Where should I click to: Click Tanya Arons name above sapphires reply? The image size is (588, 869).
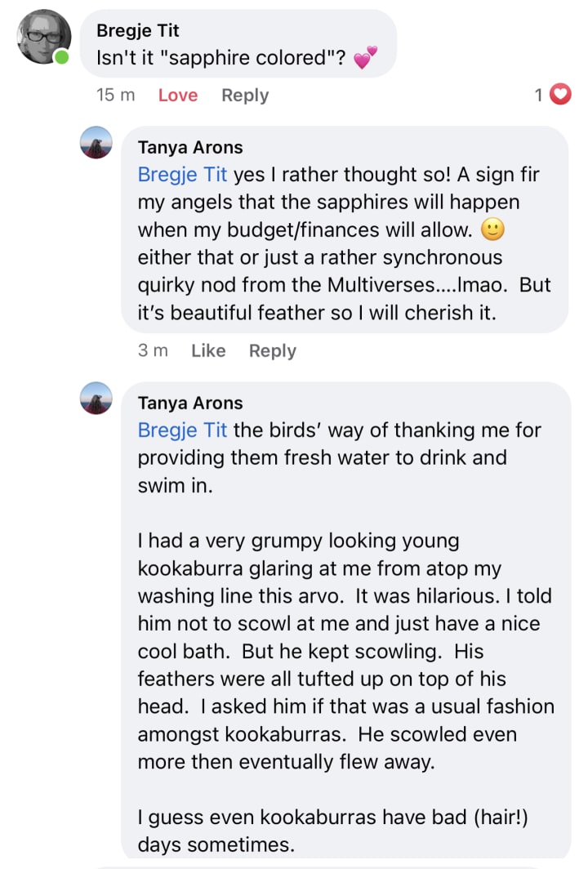pos(190,148)
